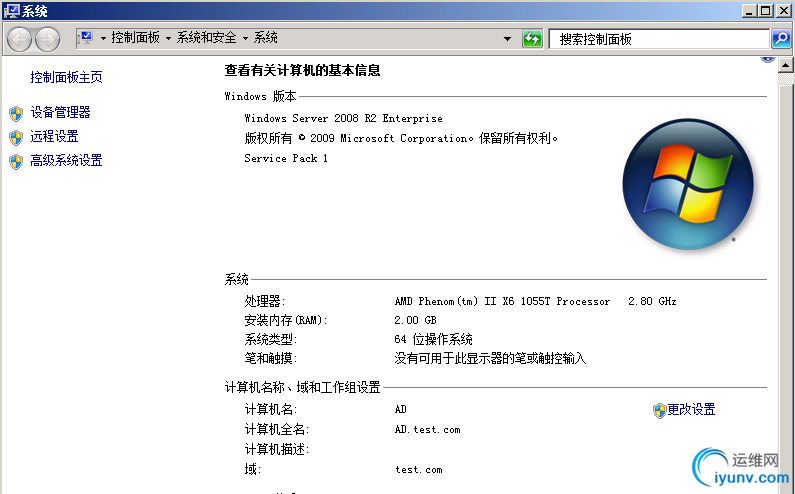Click the shield icon beside 设备管理器

(16, 113)
